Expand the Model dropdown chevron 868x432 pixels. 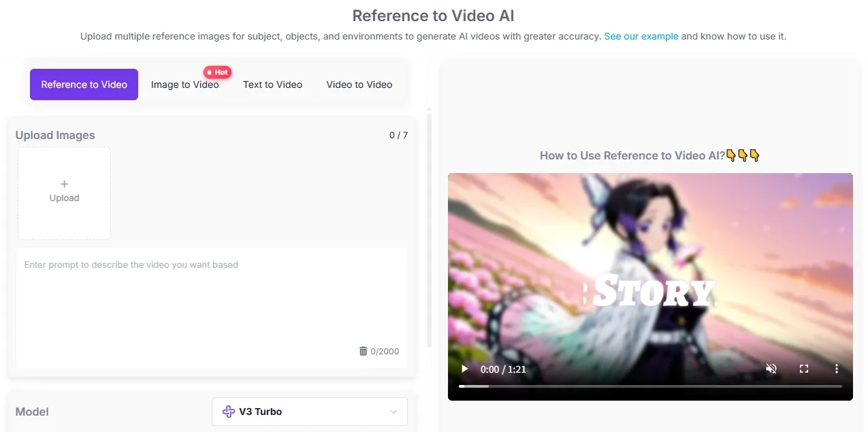pyautogui.click(x=393, y=412)
